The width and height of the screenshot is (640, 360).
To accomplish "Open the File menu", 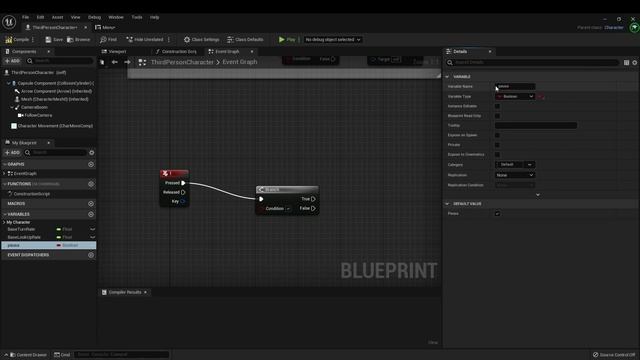I will pyautogui.click(x=25, y=17).
